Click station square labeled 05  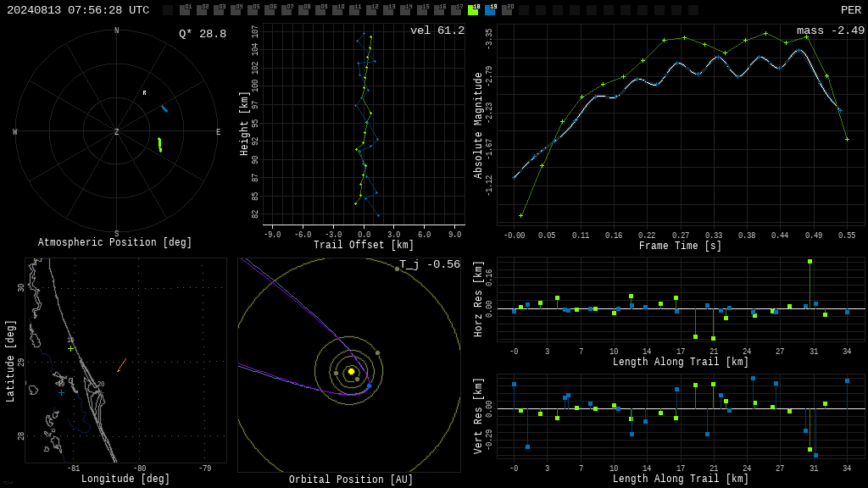pyautogui.click(x=253, y=10)
